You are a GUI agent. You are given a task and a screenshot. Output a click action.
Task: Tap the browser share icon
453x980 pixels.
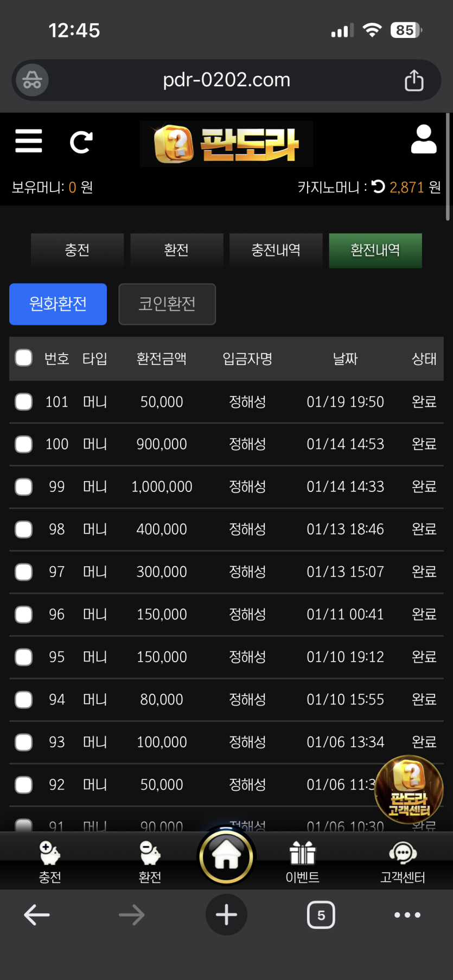click(414, 81)
